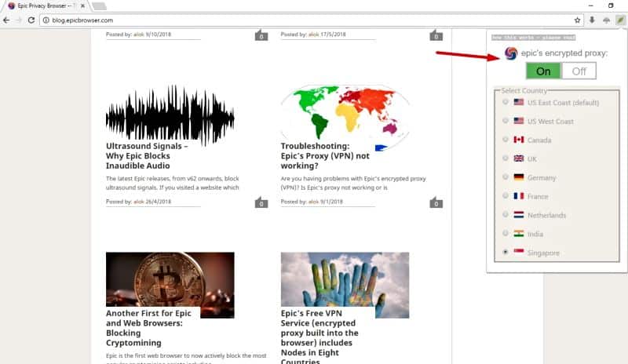Click the Canada flag icon

point(519,140)
